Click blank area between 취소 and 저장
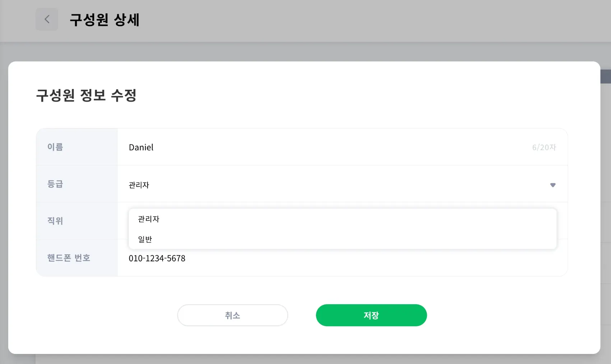The width and height of the screenshot is (611, 364). coord(302,316)
